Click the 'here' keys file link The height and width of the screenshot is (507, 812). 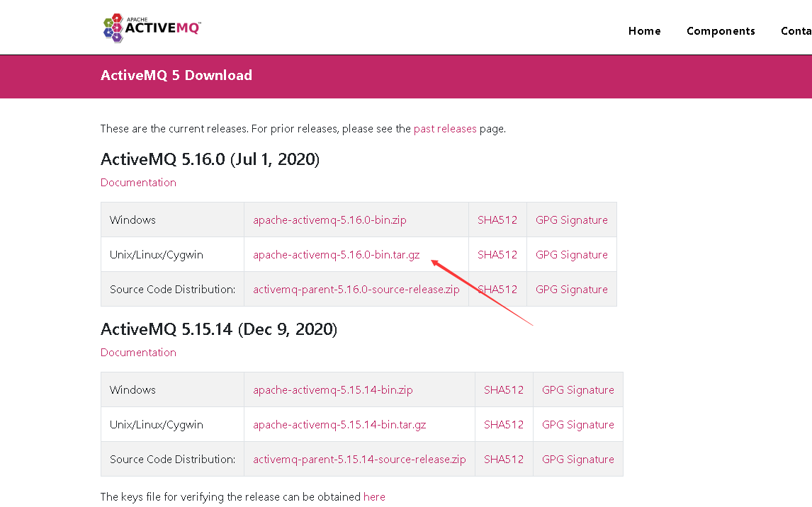click(374, 496)
